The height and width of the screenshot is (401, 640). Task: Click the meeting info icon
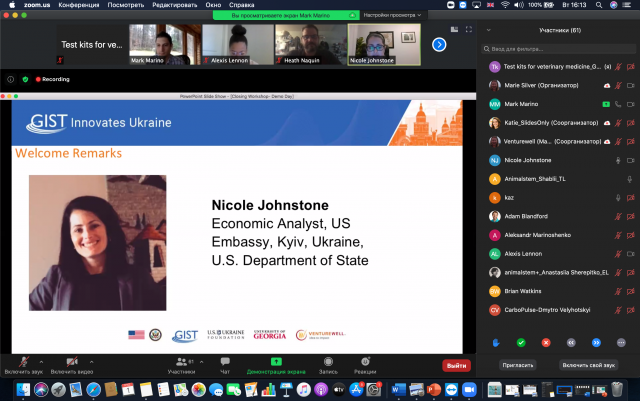[x=11, y=78]
